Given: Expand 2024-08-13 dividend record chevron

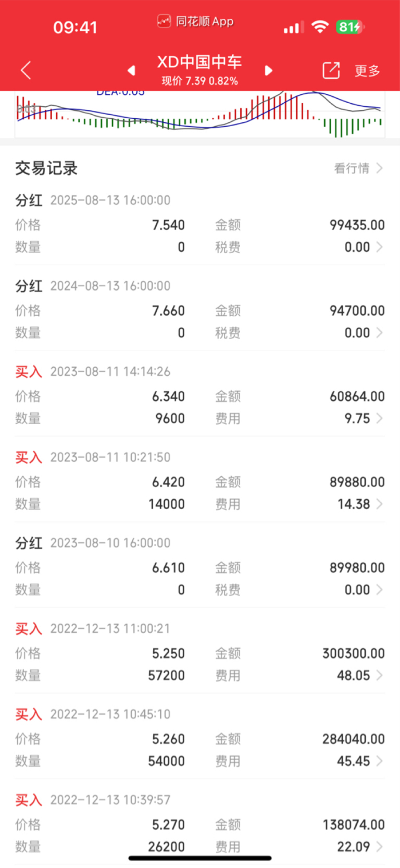Looking at the screenshot, I should coord(379,332).
